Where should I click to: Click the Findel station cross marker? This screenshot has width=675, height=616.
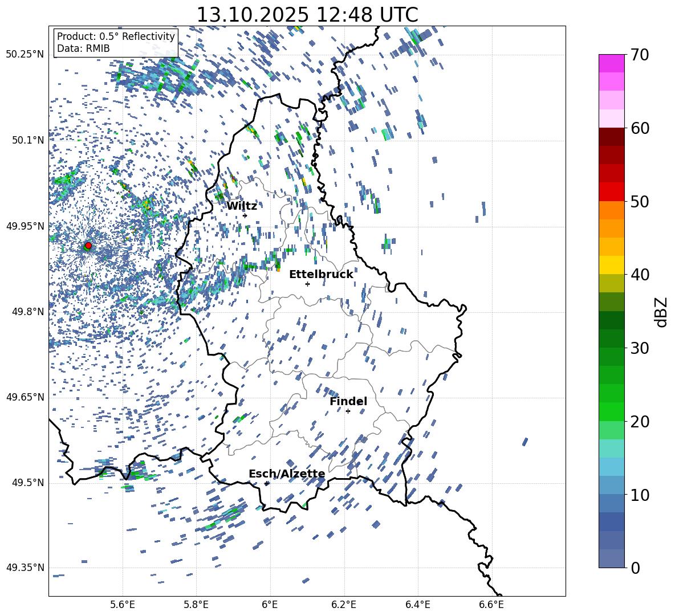coord(348,411)
